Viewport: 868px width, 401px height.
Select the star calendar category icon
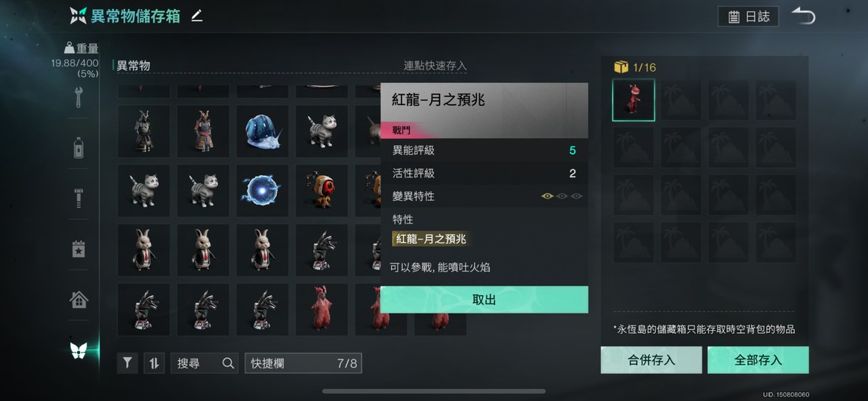78,249
